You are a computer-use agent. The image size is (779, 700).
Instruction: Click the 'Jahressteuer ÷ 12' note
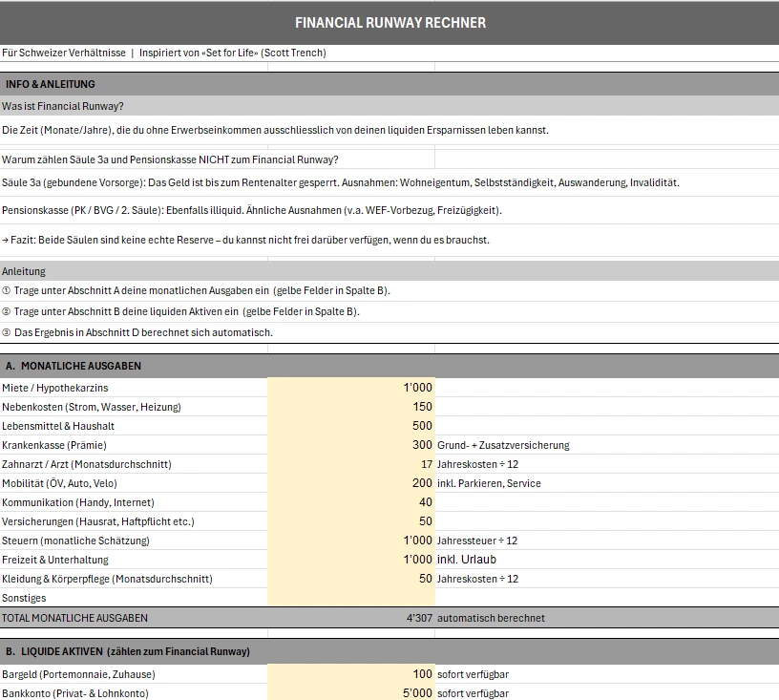477,541
